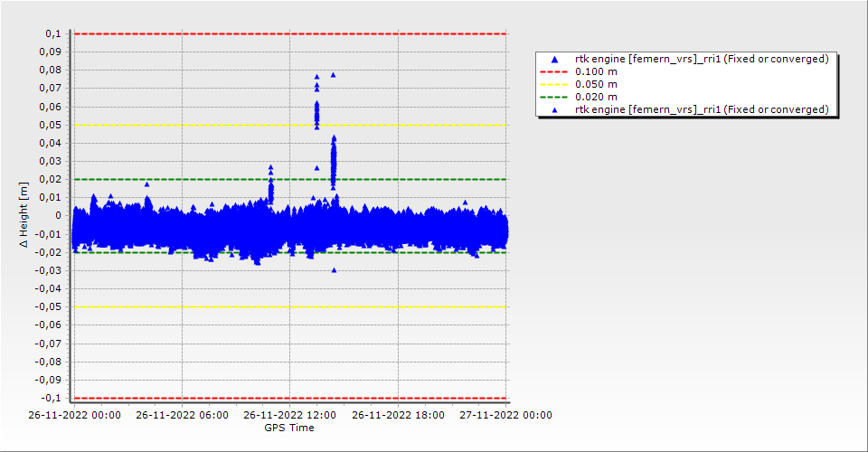The width and height of the screenshot is (868, 452).
Task: Click the "27-11-2022 00:00" time axis label
Action: pyautogui.click(x=505, y=416)
